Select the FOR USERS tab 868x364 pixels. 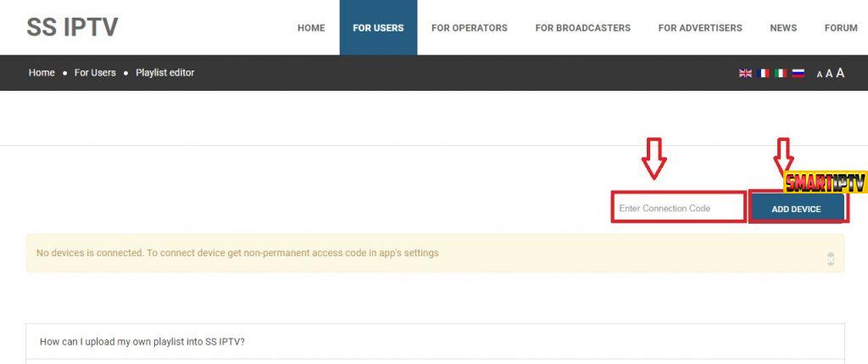(x=378, y=28)
